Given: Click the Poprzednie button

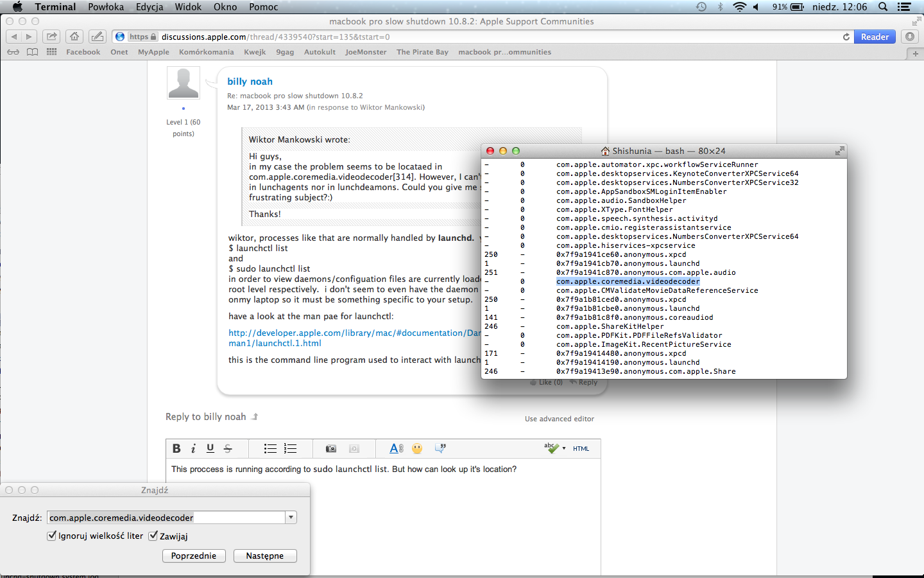Looking at the screenshot, I should pyautogui.click(x=194, y=556).
